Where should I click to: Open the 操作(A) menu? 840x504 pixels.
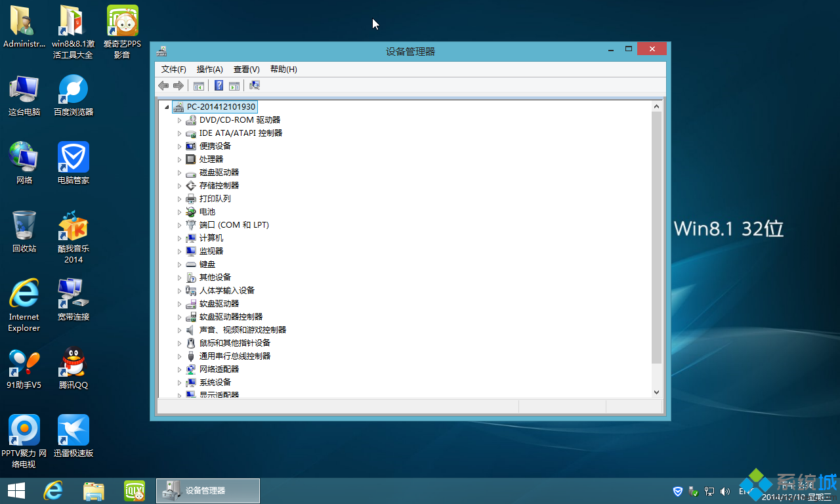pyautogui.click(x=209, y=69)
